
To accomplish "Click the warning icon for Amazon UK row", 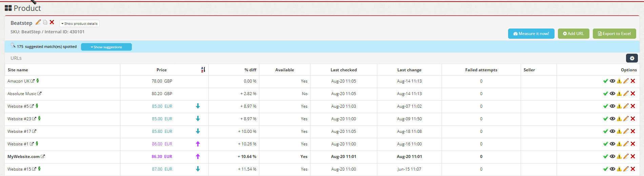I will coord(619,81).
